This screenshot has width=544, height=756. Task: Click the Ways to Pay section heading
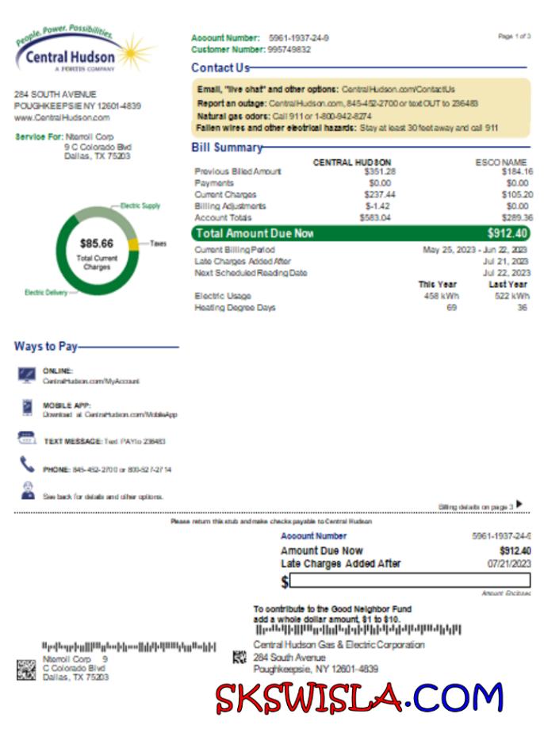45,347
